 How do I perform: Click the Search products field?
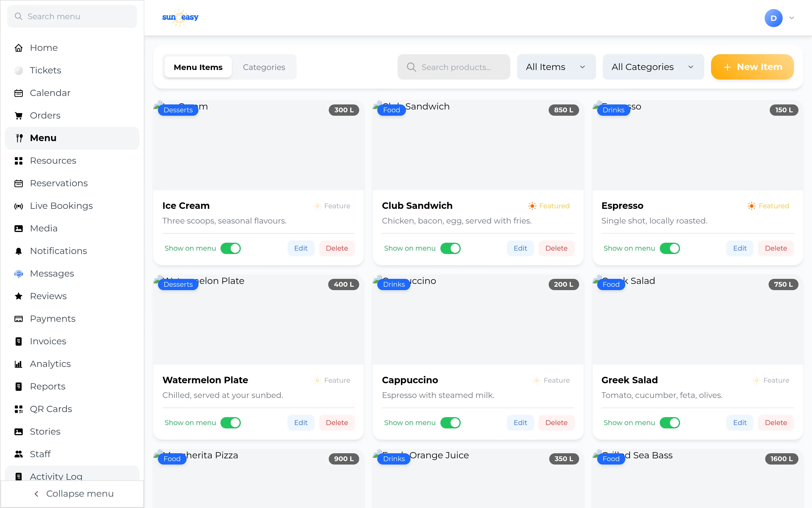(x=454, y=67)
